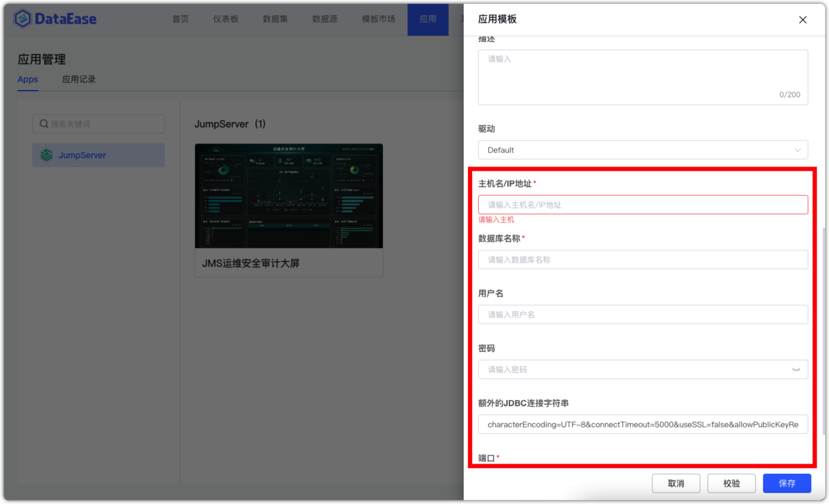Click the 请输入主机 error message

click(496, 220)
